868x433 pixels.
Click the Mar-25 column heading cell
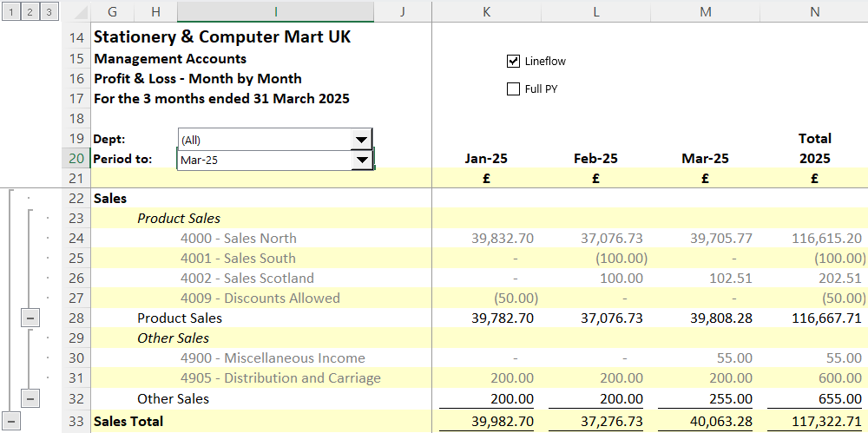[x=705, y=158]
